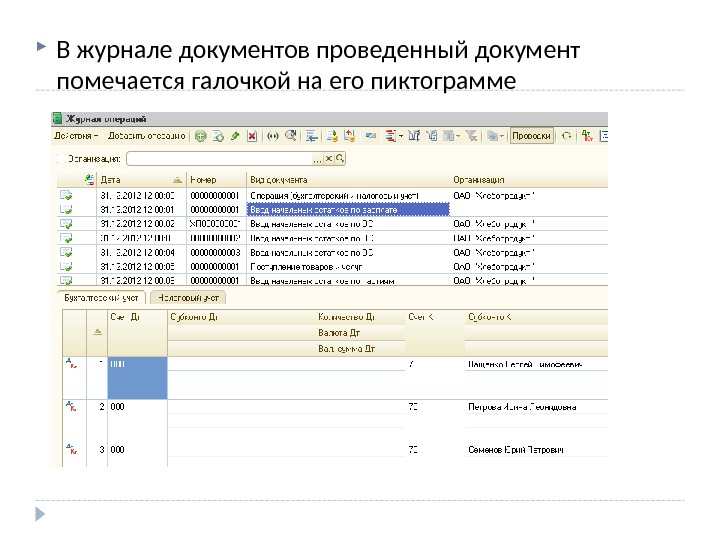The width and height of the screenshot is (720, 540).
Task: Click the date cell ending 12:00:04
Action: (x=141, y=252)
